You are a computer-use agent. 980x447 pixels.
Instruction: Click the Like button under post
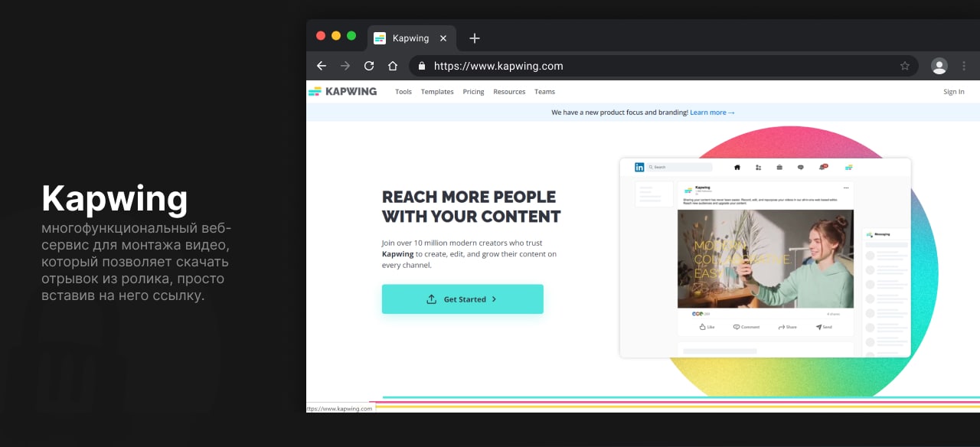tap(707, 327)
